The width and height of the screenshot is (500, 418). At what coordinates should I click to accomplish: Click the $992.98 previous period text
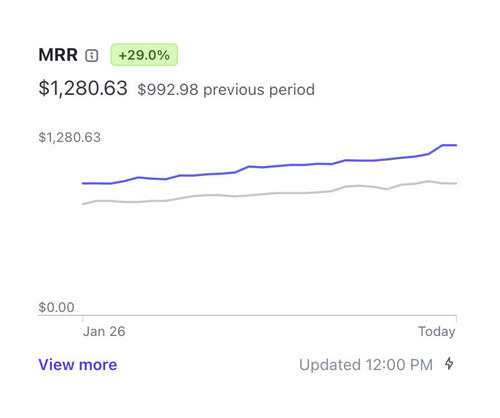click(226, 90)
